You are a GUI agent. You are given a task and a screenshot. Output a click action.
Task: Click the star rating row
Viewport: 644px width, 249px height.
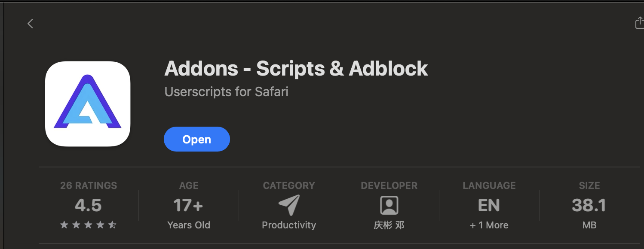[x=88, y=225]
